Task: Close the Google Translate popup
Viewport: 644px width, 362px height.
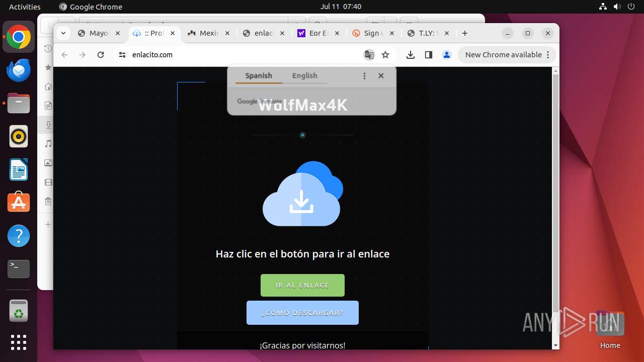Action: 381,76
